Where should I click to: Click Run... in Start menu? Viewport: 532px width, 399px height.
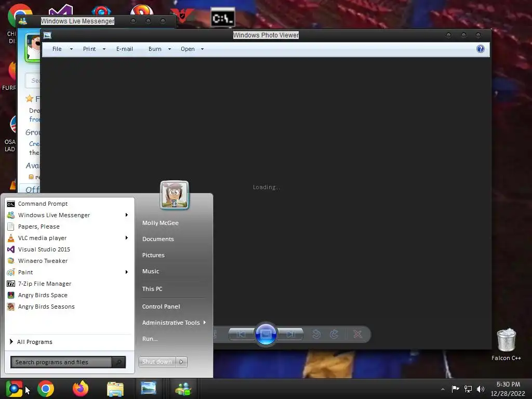pyautogui.click(x=150, y=339)
